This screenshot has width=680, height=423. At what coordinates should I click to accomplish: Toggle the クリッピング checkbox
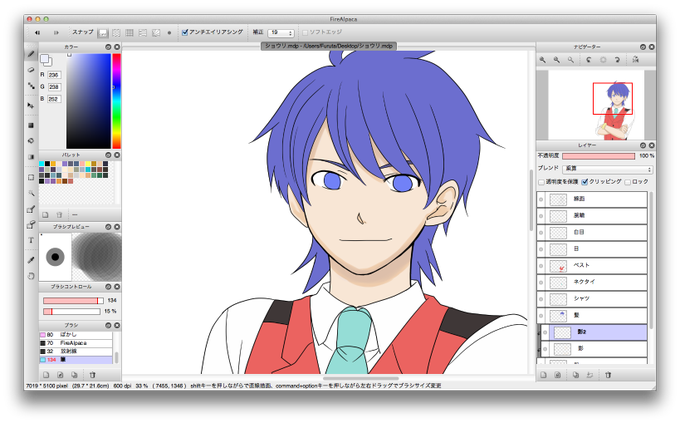[x=585, y=182]
